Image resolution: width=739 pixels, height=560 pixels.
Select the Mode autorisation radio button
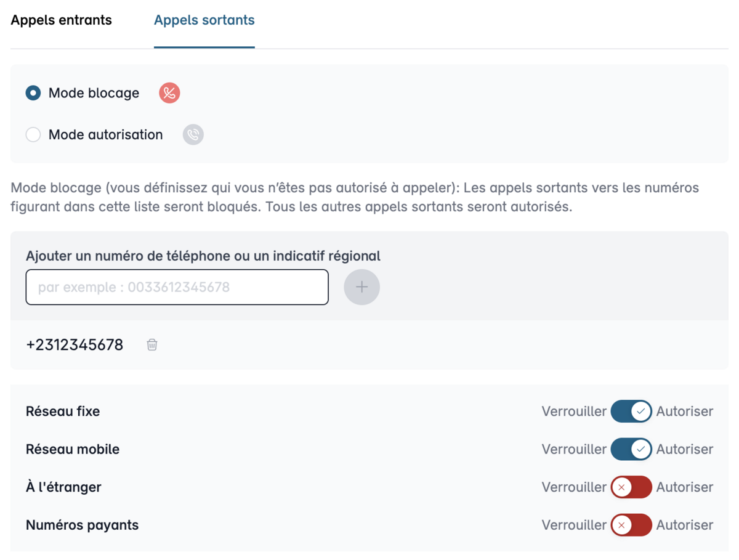33,135
